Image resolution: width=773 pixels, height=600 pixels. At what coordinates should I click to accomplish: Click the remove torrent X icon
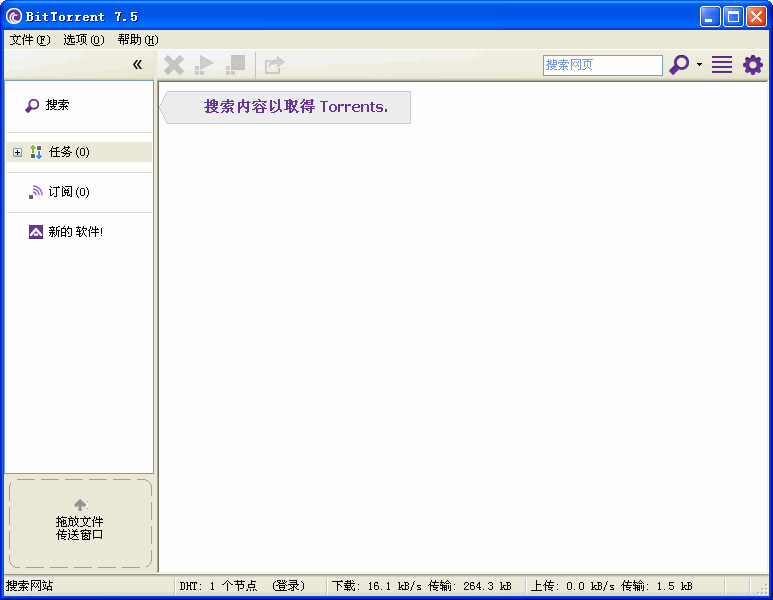pyautogui.click(x=174, y=65)
